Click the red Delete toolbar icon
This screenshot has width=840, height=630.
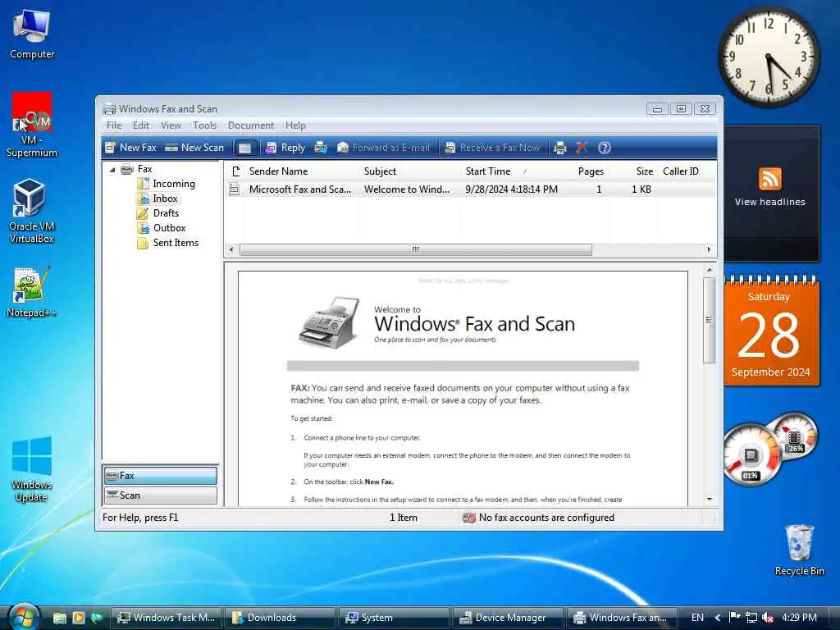pyautogui.click(x=582, y=148)
